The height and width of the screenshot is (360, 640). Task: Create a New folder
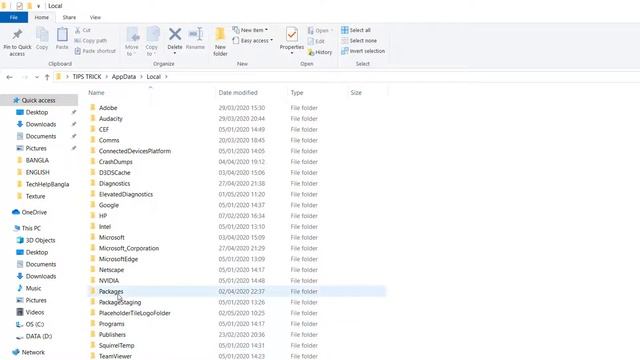click(x=220, y=42)
